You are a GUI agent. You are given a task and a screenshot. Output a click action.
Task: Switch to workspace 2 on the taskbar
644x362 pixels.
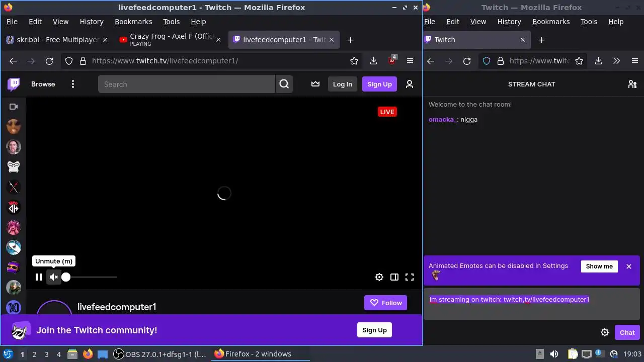coord(34,354)
